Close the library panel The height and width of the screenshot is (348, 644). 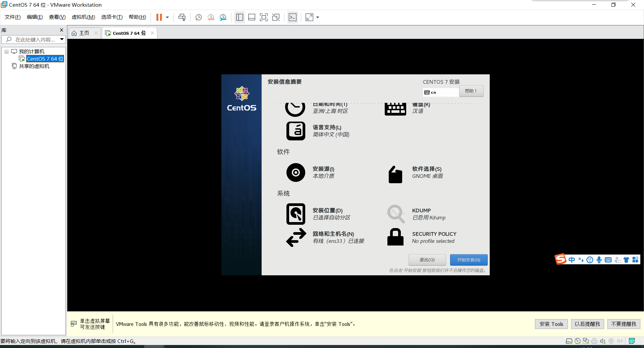[x=61, y=30]
